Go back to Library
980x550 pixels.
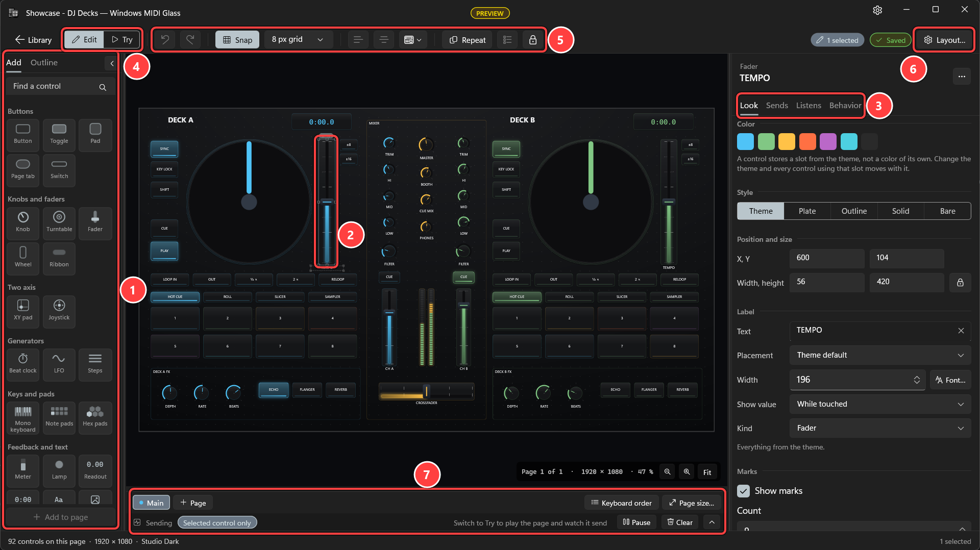tap(33, 40)
